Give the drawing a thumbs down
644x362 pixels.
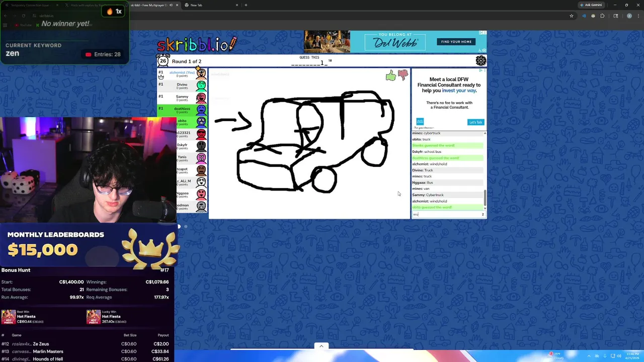403,75
